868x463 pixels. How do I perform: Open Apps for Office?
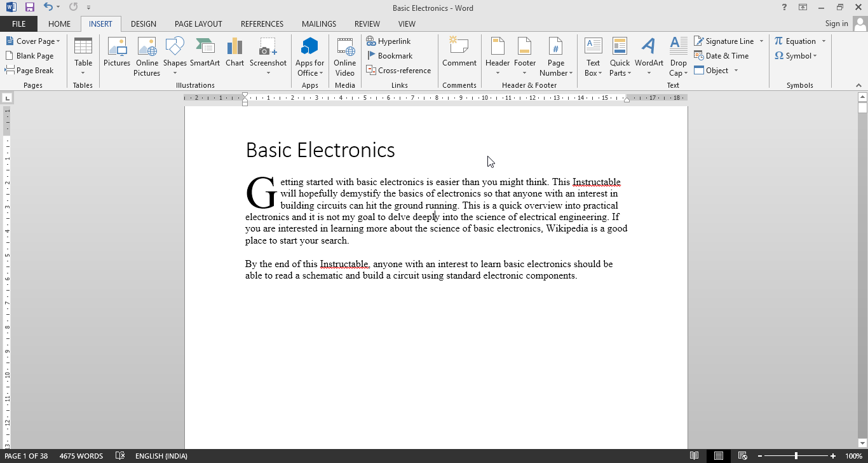pyautogui.click(x=310, y=57)
